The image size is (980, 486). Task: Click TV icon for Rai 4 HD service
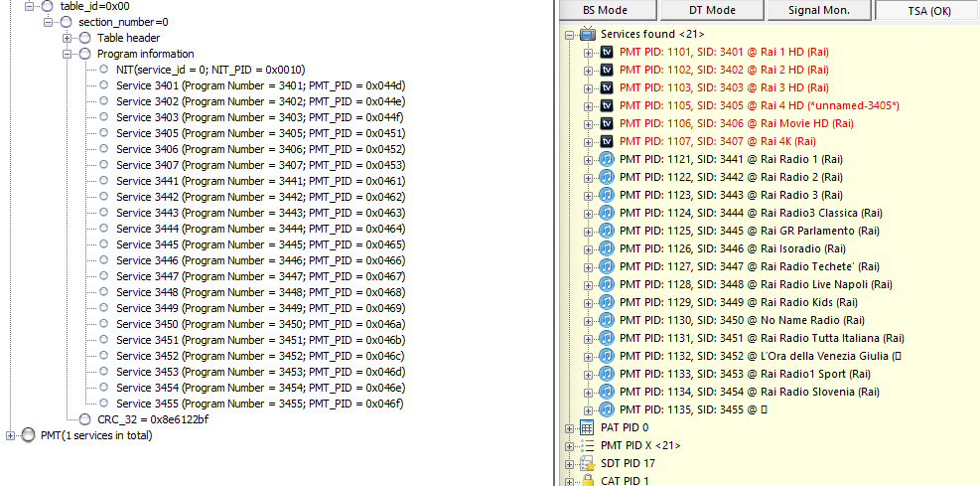607,105
